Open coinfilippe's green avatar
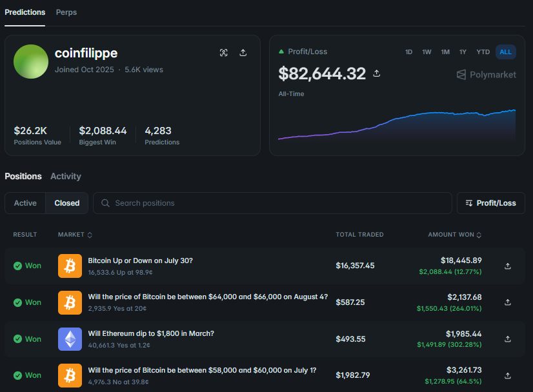Screen dimensions: 533x392 pyautogui.click(x=31, y=61)
